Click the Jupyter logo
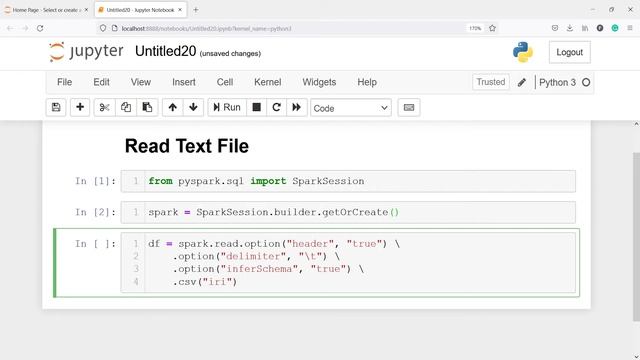The height and width of the screenshot is (360, 640). pyautogui.click(x=86, y=51)
